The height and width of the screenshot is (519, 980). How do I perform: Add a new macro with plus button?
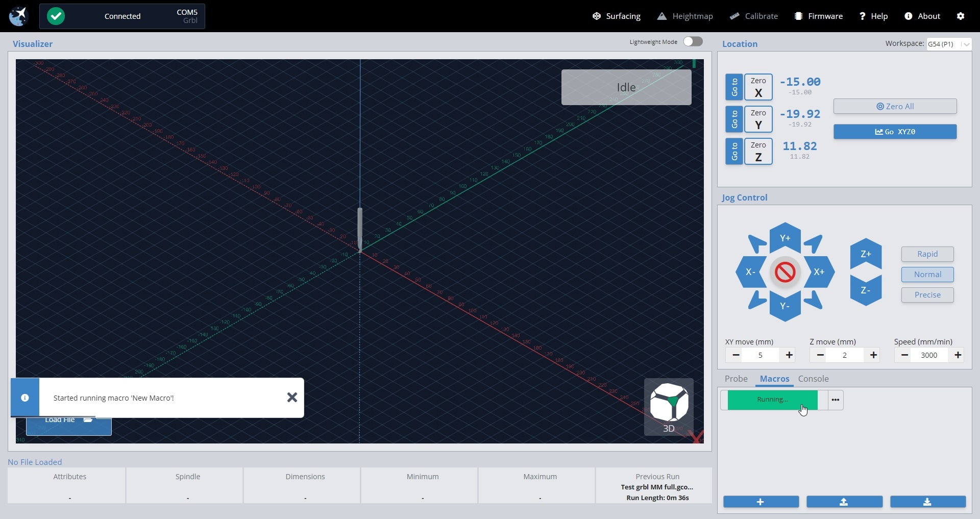coord(761,502)
